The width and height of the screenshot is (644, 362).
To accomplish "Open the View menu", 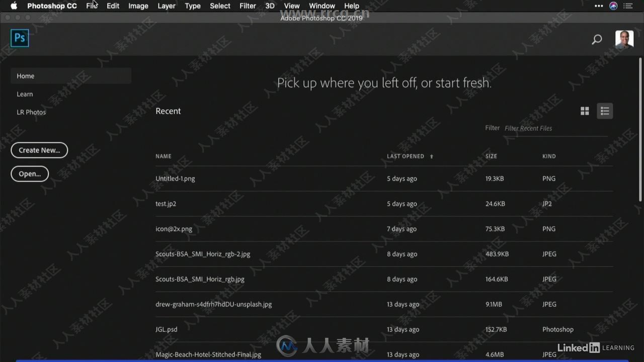I will pyautogui.click(x=292, y=6).
